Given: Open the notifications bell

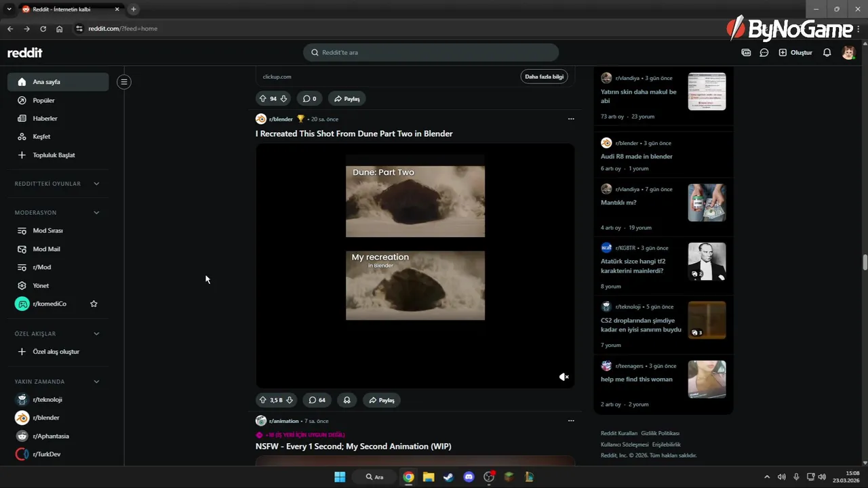Looking at the screenshot, I should pos(827,52).
